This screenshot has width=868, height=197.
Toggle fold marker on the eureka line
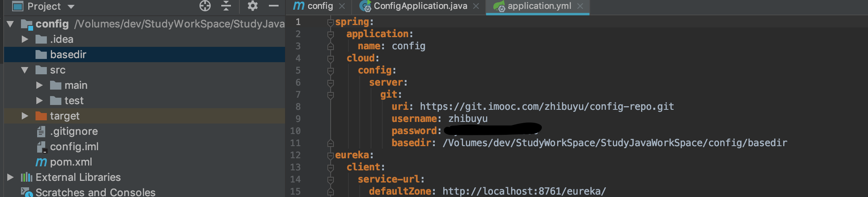click(x=330, y=155)
